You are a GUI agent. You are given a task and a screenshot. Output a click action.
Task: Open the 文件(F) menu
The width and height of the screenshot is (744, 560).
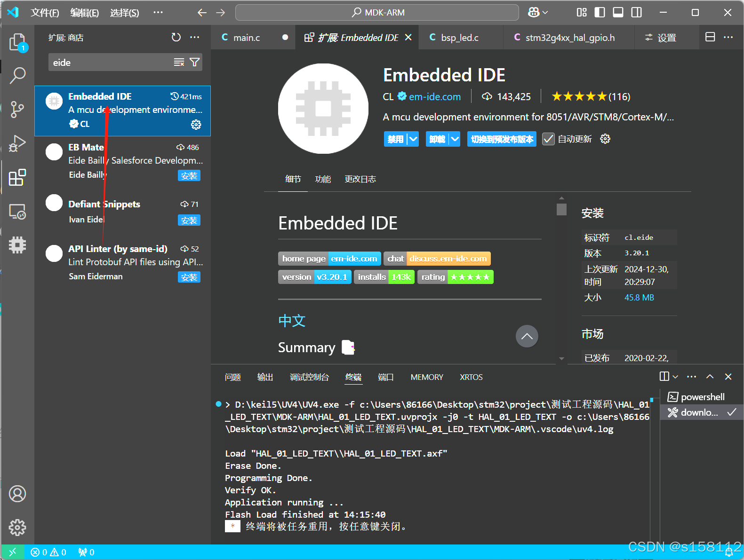tap(45, 13)
